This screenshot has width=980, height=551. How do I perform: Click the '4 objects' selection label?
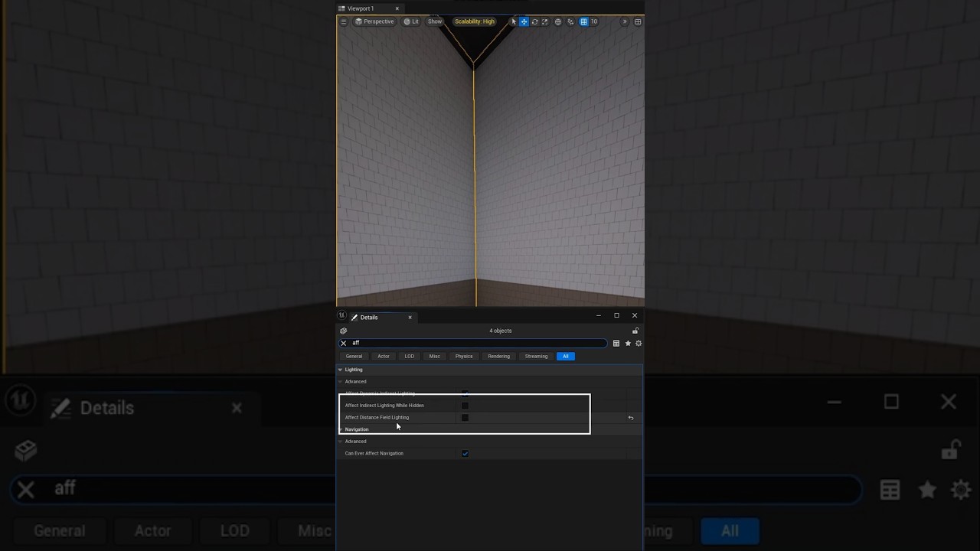[501, 331]
